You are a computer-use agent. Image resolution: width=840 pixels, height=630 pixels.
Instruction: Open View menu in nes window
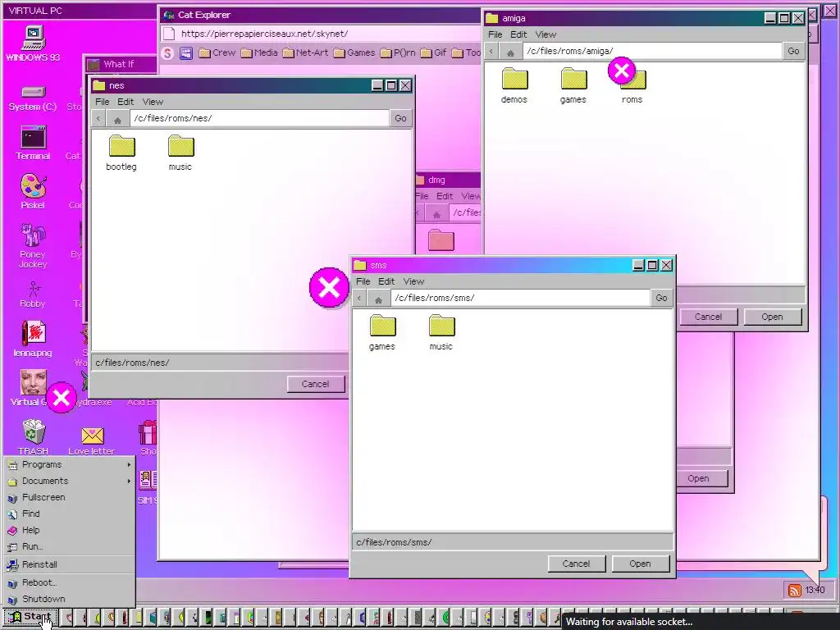point(153,102)
